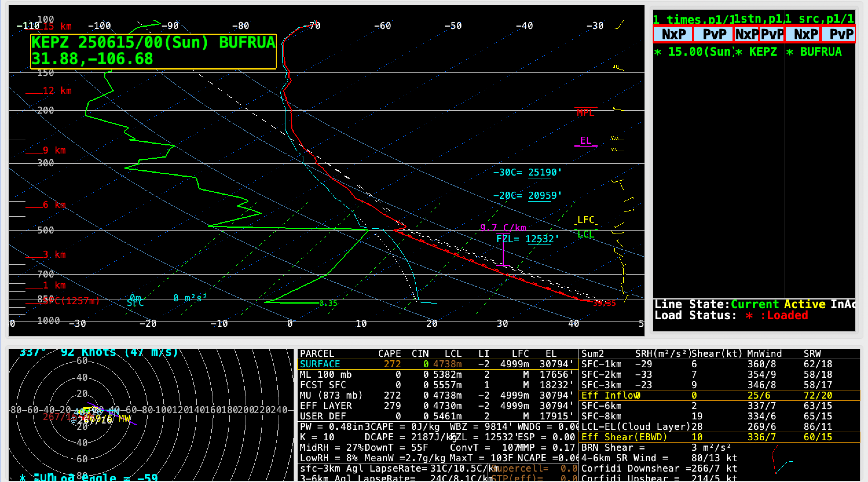
Task: Click the BRN Shear value line
Action: click(x=656, y=448)
